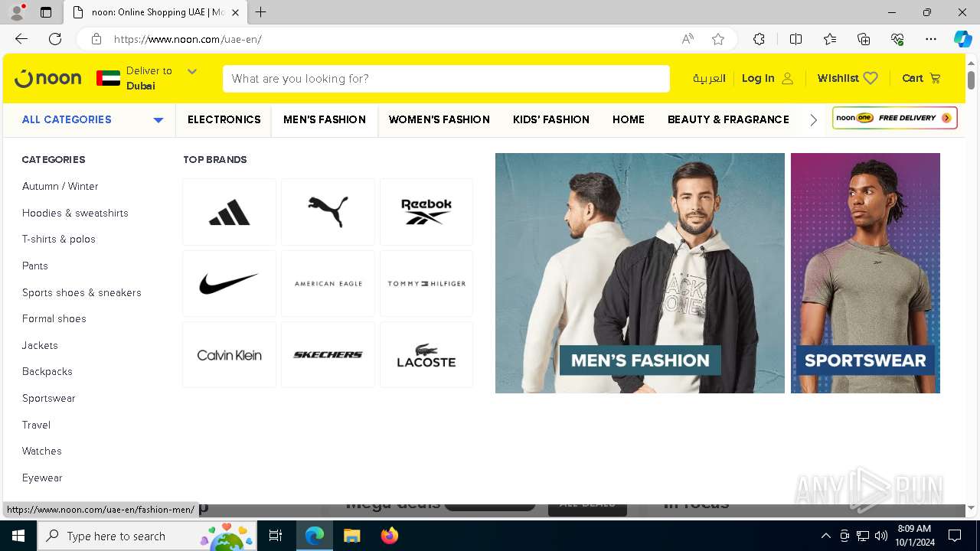Open the Electronics menu
This screenshot has height=551, width=980.
point(224,119)
